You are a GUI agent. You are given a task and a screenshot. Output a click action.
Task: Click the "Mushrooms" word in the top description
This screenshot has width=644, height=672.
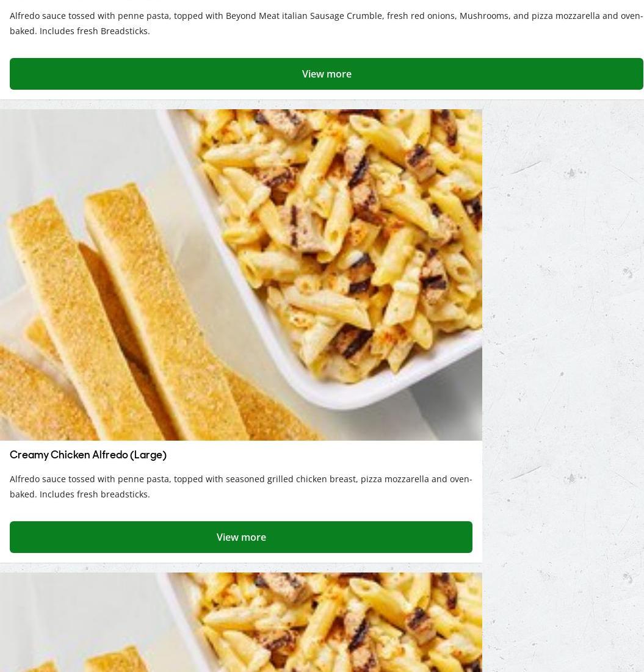coord(484,16)
